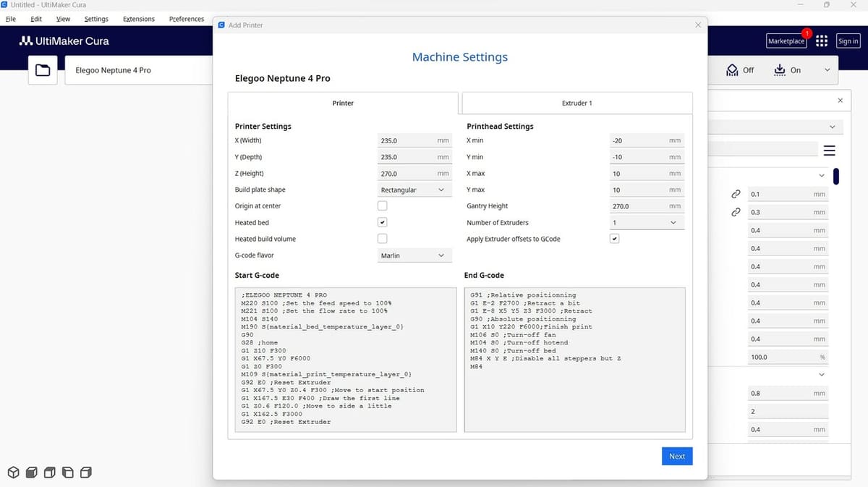Screen dimensions: 868x487
Task: Open the Marketplace button
Action: click(786, 41)
